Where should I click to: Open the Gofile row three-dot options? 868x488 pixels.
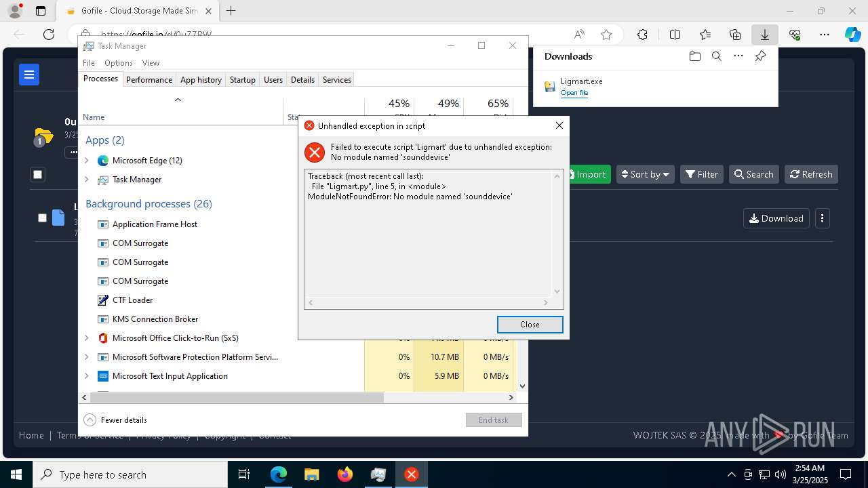point(822,218)
